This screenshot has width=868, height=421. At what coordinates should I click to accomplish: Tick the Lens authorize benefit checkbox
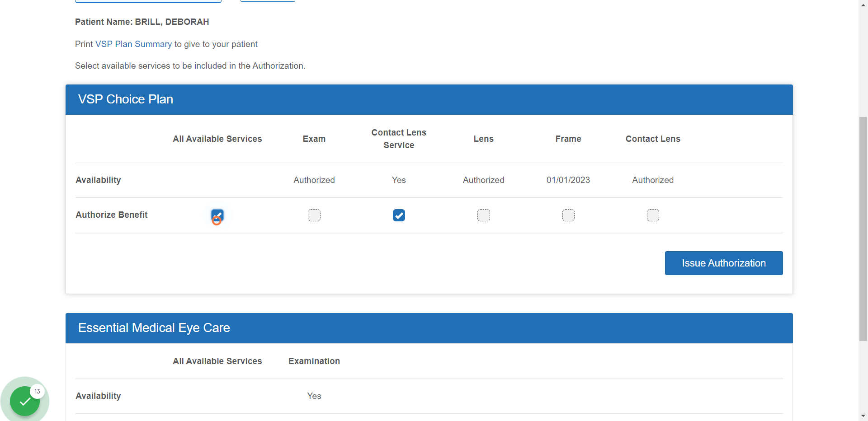coord(484,215)
